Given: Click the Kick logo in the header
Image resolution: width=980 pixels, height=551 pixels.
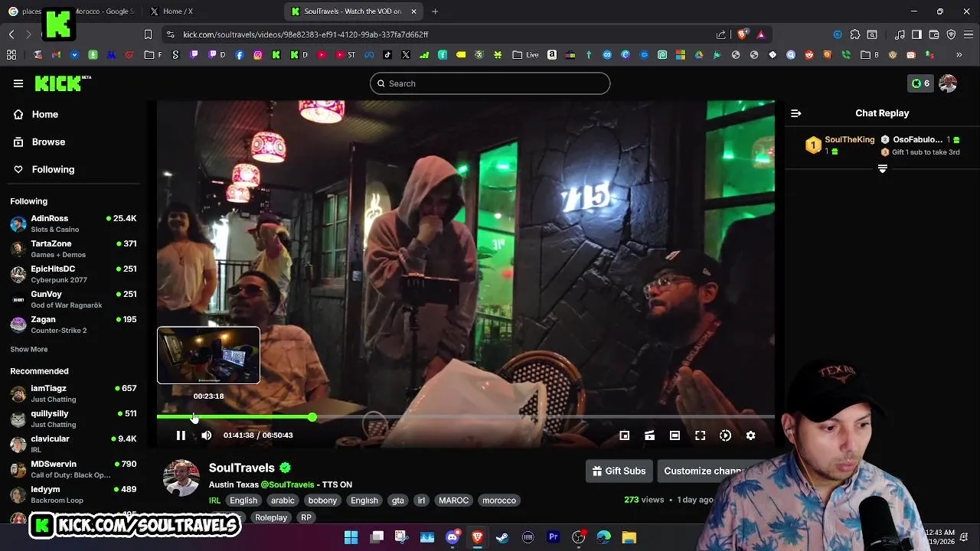Looking at the screenshot, I should click(x=63, y=83).
